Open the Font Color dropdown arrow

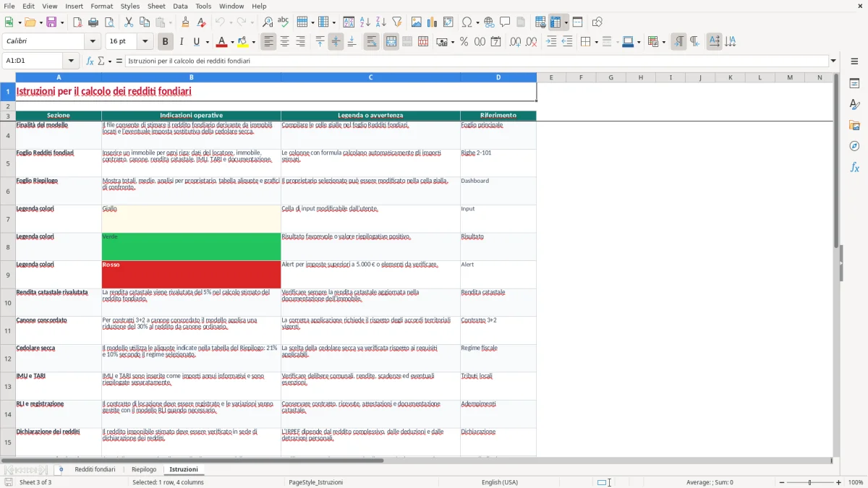pyautogui.click(x=232, y=42)
